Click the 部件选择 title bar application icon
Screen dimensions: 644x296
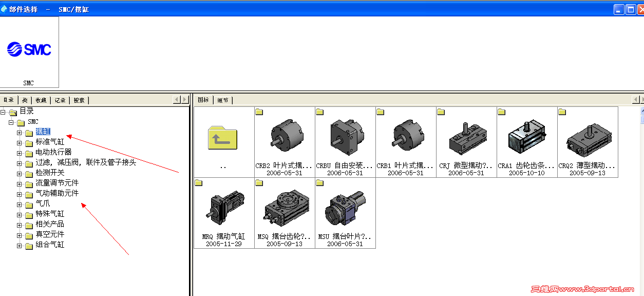click(4, 8)
